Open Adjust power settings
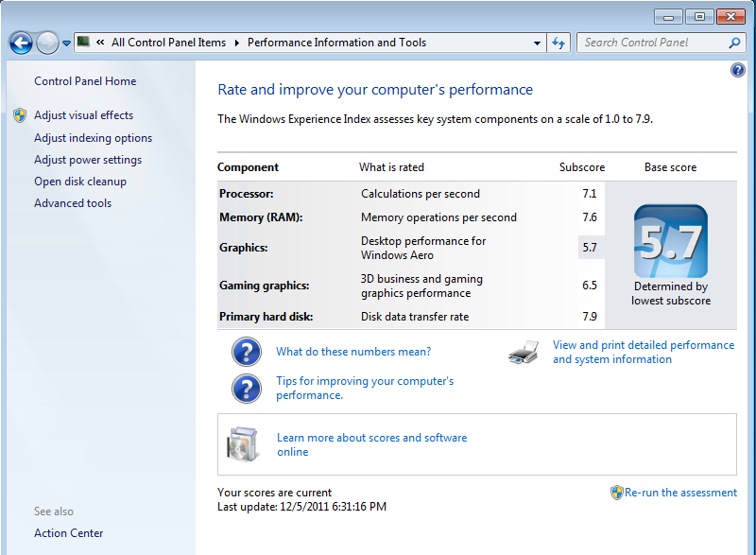The width and height of the screenshot is (756, 555). pyautogui.click(x=88, y=160)
